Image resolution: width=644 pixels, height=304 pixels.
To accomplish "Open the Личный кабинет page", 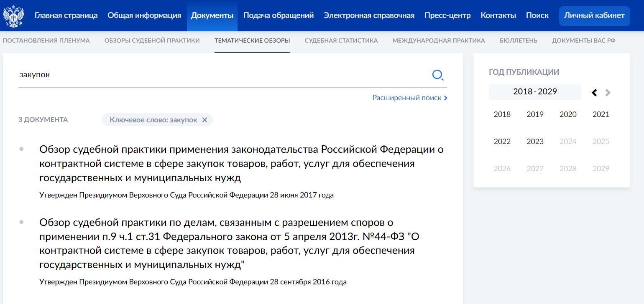I will 594,15.
